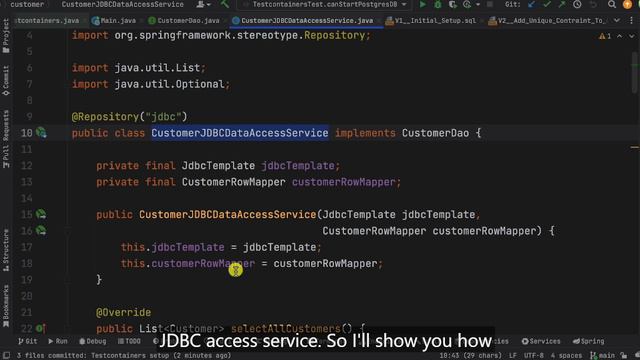Click the UTF-8 encoding selector in the status bar

click(x=534, y=356)
